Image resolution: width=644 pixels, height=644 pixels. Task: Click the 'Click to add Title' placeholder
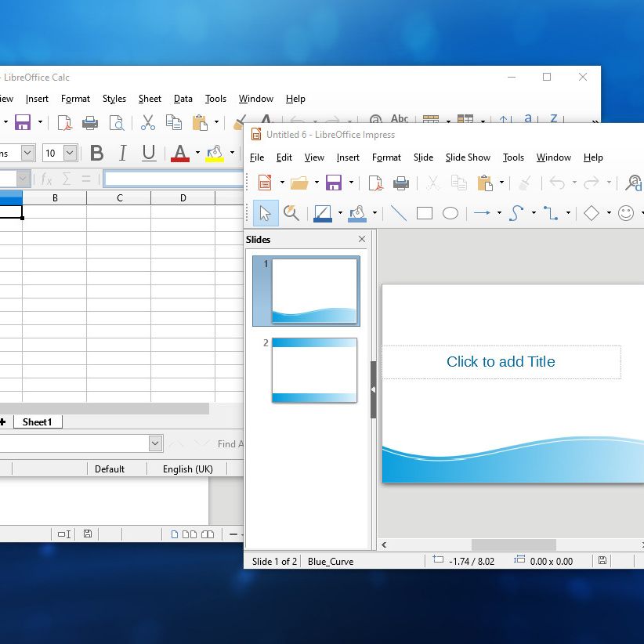pyautogui.click(x=501, y=362)
